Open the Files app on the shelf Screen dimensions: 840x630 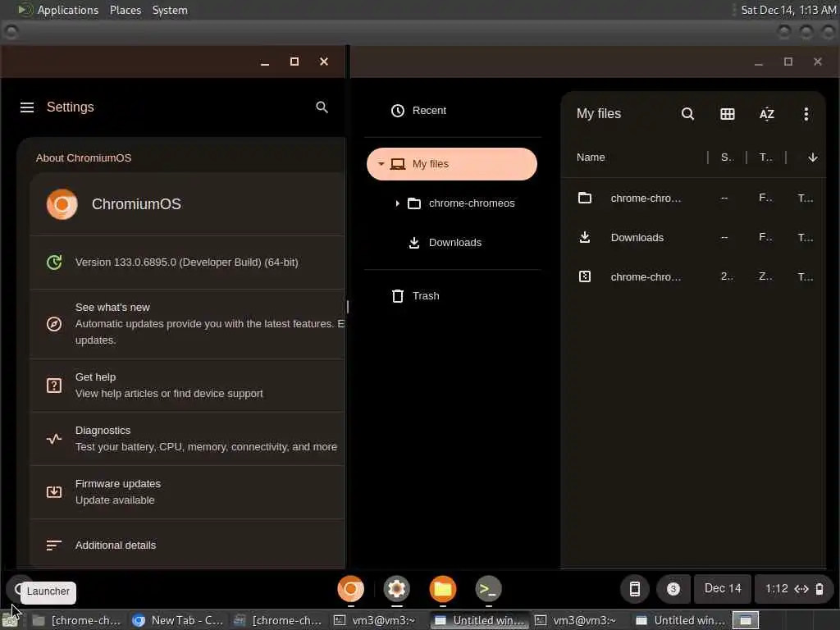click(x=442, y=589)
